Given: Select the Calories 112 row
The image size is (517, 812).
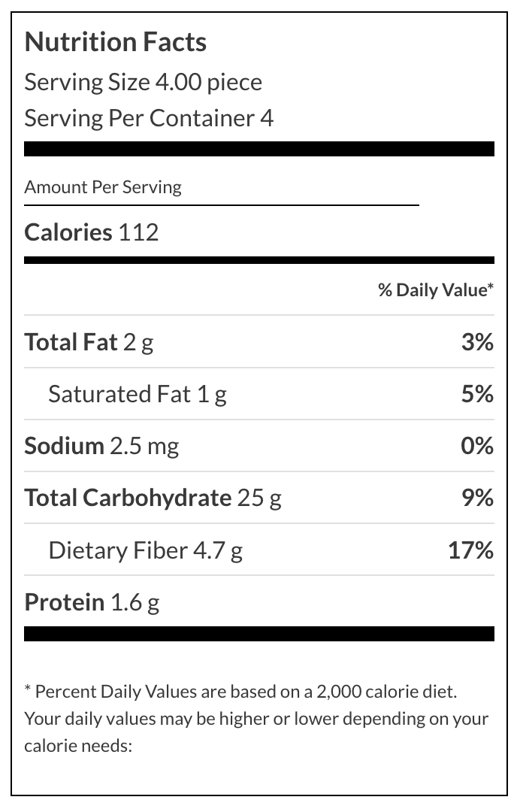Looking at the screenshot, I should coord(92,232).
